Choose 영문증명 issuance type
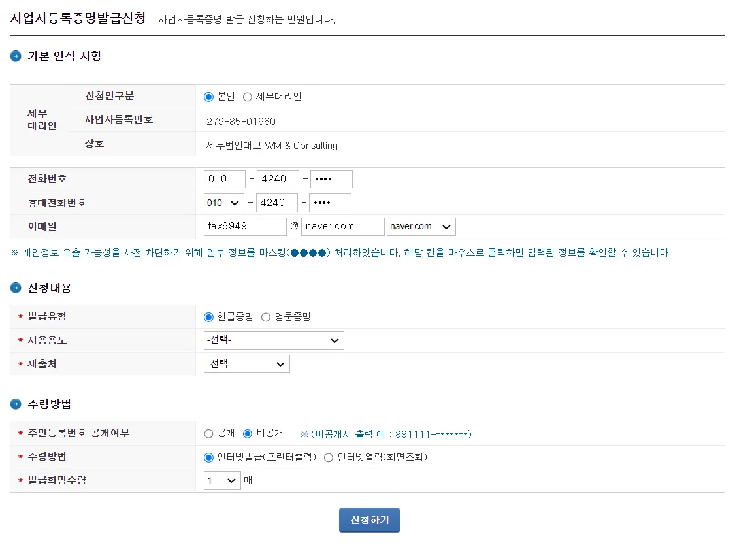 pos(266,318)
